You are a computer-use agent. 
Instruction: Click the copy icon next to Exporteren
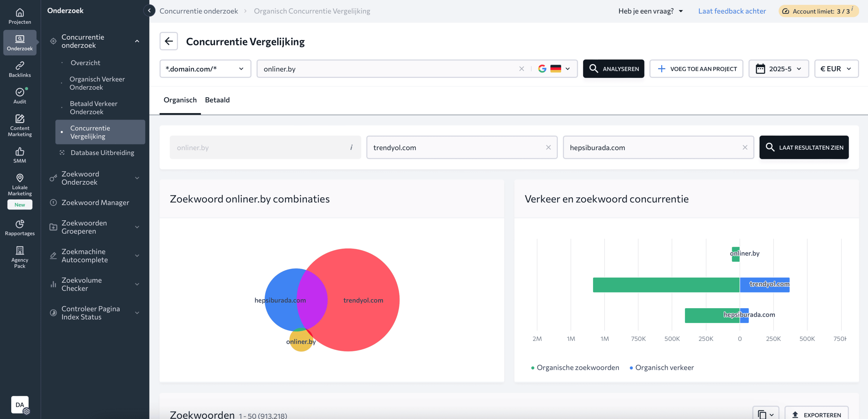pyautogui.click(x=762, y=415)
